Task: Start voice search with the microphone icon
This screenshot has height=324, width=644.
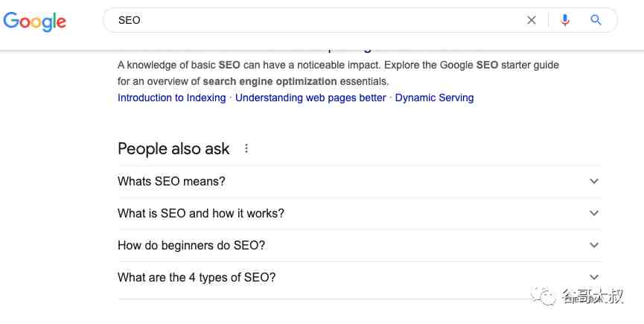Action: [x=565, y=20]
